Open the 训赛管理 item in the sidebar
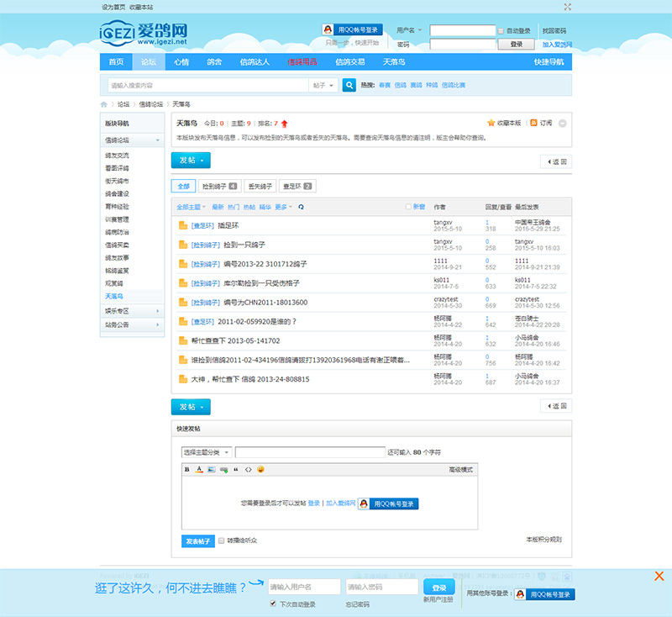This screenshot has width=672, height=617. [x=117, y=219]
